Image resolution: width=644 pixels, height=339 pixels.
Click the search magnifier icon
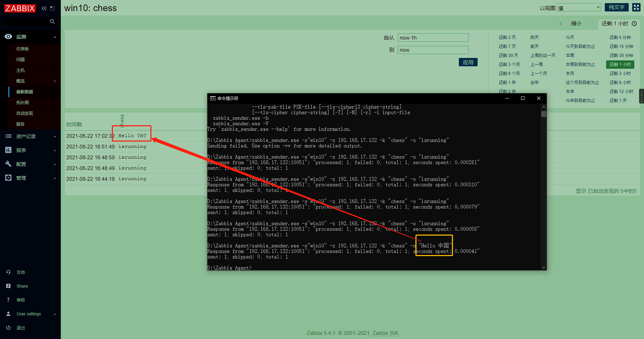(52, 22)
